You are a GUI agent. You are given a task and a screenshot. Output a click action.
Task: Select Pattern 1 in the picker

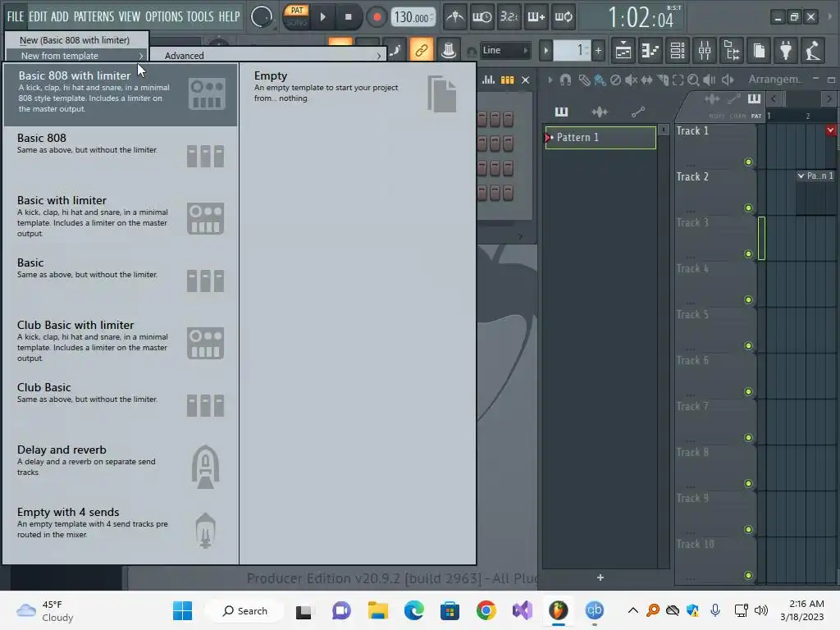(600, 137)
